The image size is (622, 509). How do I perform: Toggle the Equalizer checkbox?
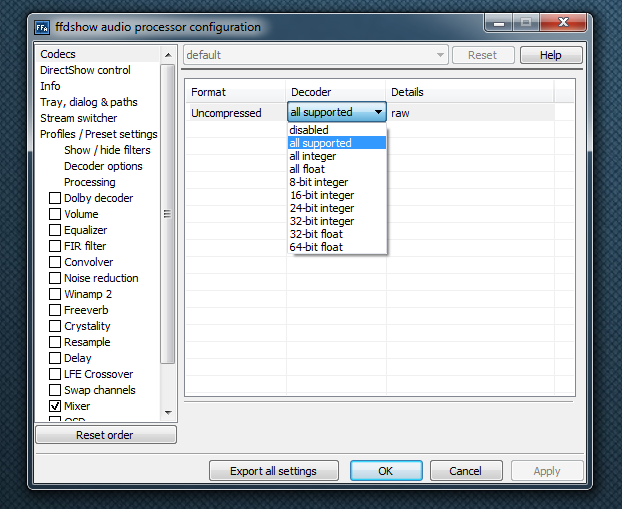[55, 230]
